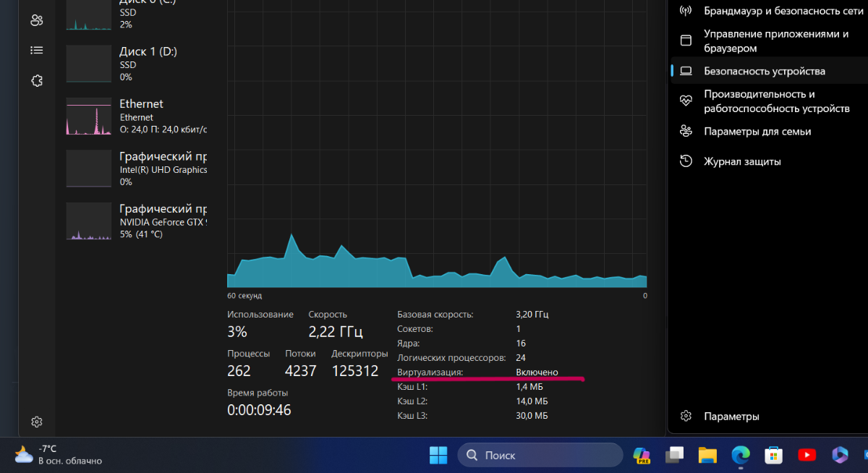Click the device security laptop icon

(686, 71)
